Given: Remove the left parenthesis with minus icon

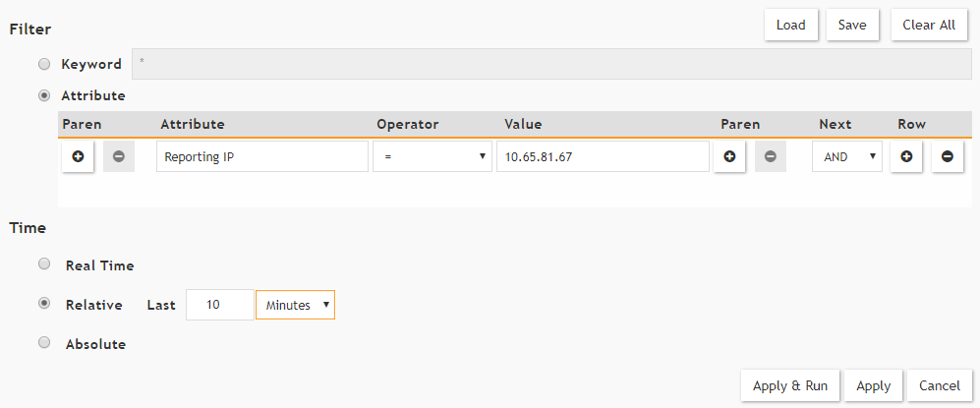Looking at the screenshot, I should (119, 157).
